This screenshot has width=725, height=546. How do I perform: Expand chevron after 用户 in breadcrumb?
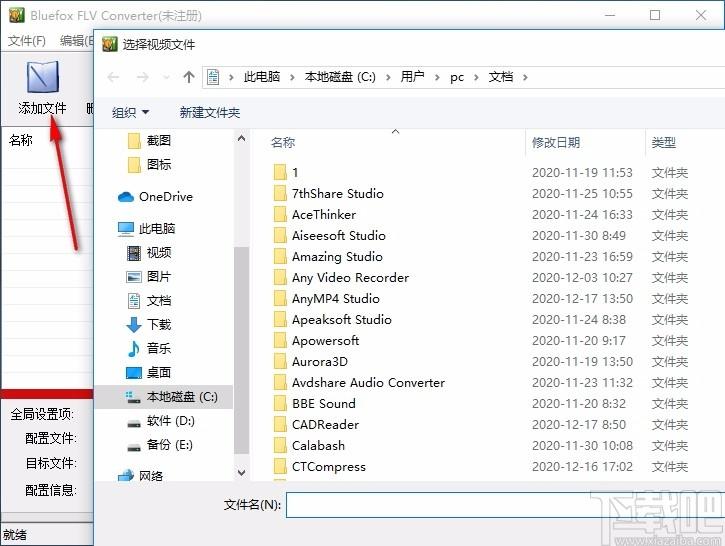click(437, 77)
